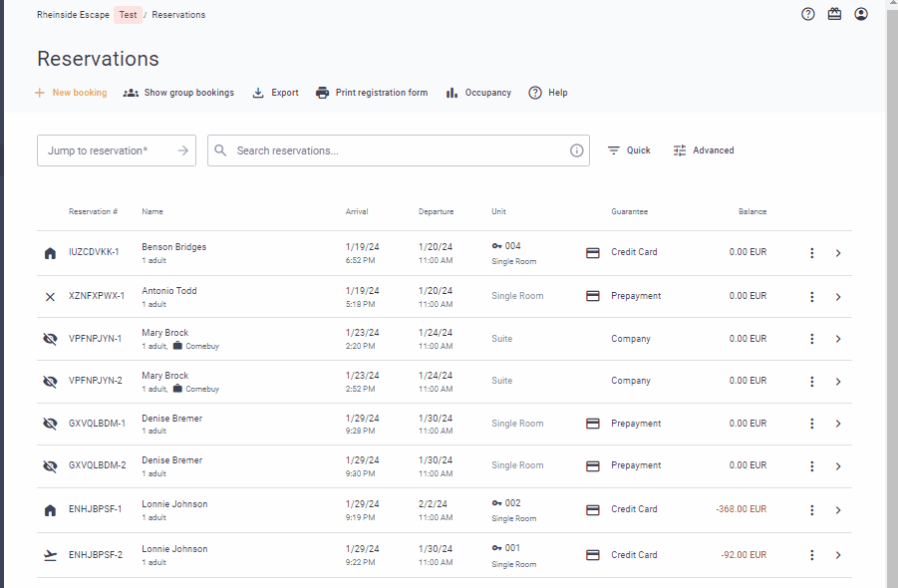The width and height of the screenshot is (898, 588).
Task: Expand reservation VPFNPJYN-1 with chevron
Action: pyautogui.click(x=838, y=339)
